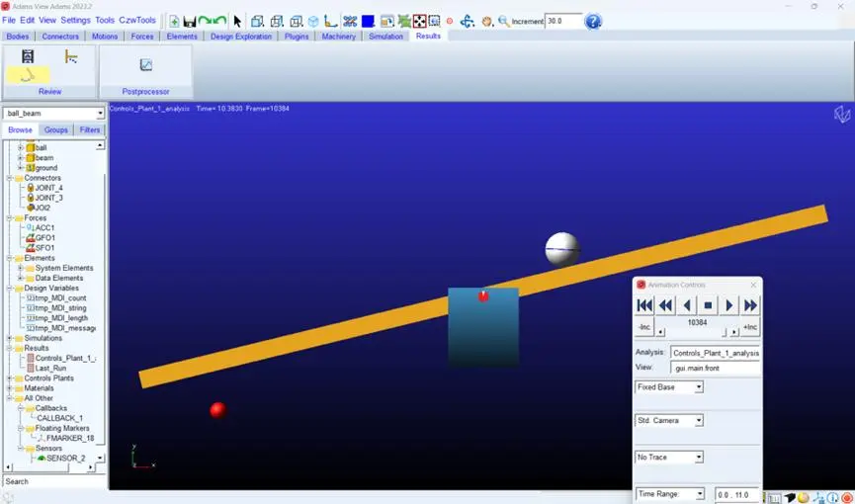The height and width of the screenshot is (504, 855).
Task: Open the Settings menu
Action: 76,20
